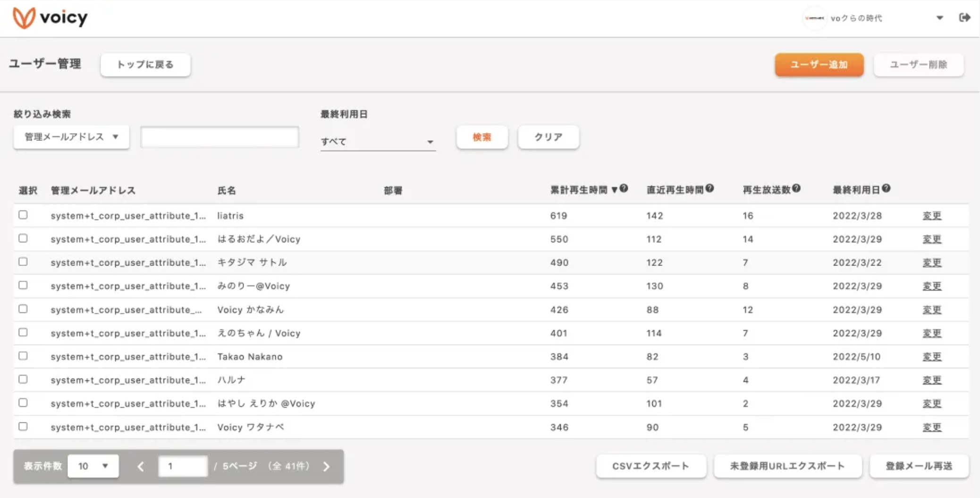Click the date 2022/5/10
This screenshot has height=498, width=980.
tap(856, 357)
